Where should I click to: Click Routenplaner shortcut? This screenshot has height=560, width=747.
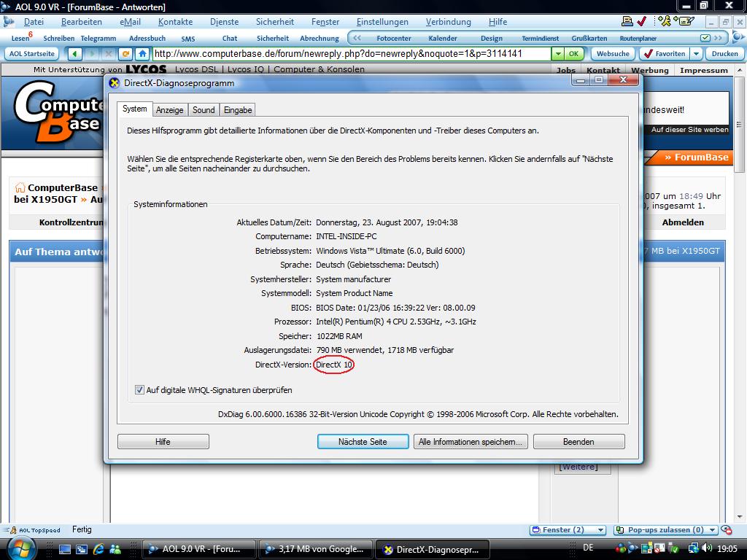[638, 38]
